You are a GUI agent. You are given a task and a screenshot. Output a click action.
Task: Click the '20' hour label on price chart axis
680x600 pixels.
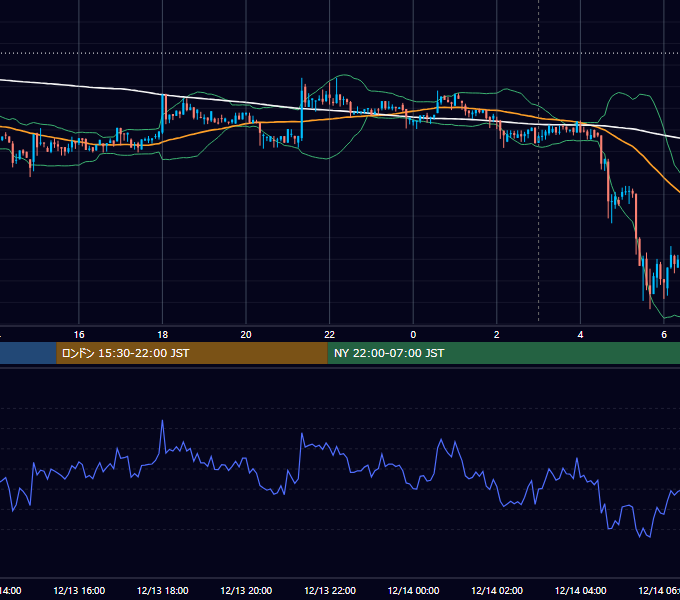[246, 335]
